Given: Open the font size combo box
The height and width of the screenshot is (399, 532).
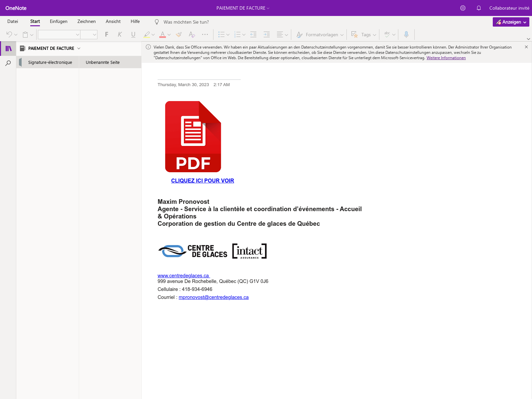Looking at the screenshot, I should (x=89, y=35).
